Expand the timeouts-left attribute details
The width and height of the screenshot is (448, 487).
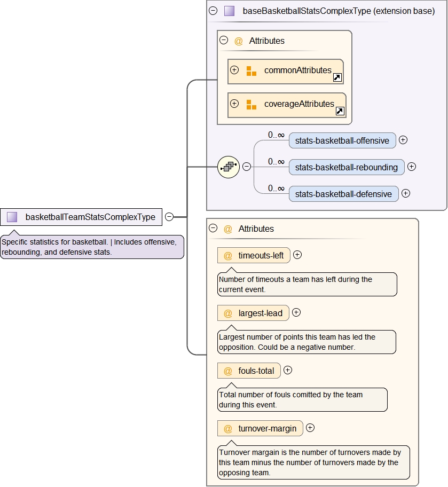(297, 255)
